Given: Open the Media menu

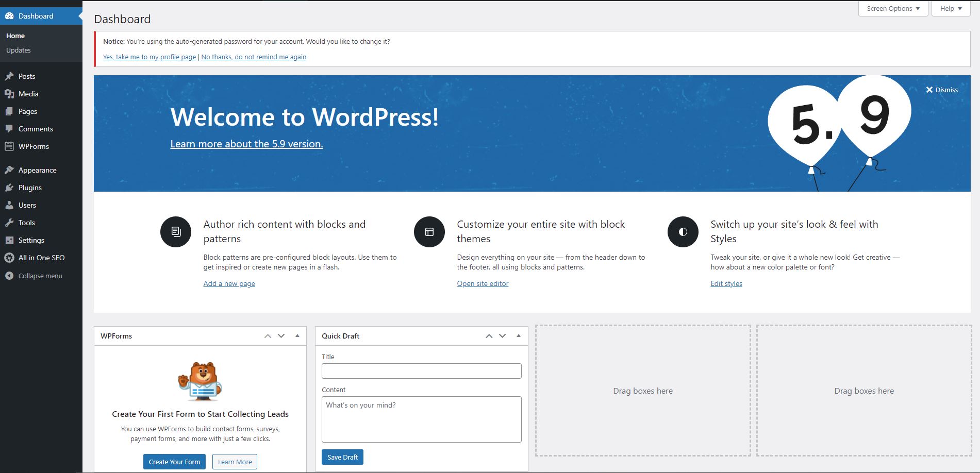Looking at the screenshot, I should (x=28, y=94).
